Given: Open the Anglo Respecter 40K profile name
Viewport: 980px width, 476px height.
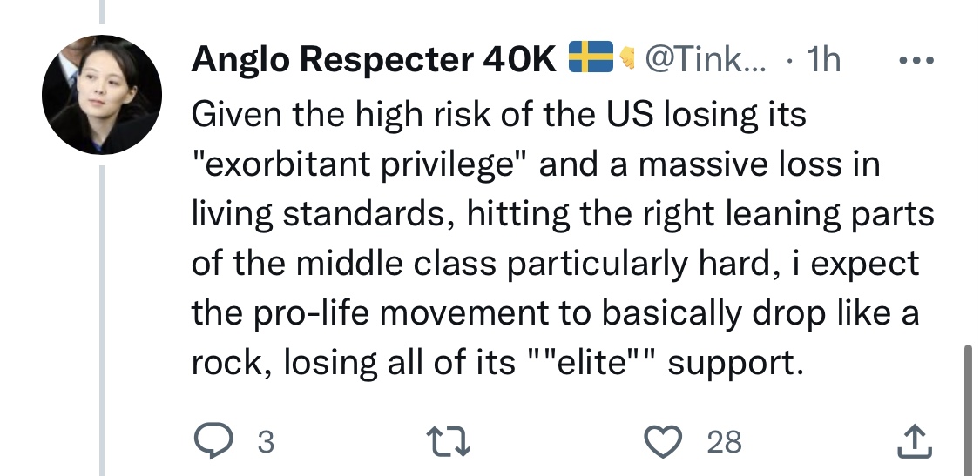Looking at the screenshot, I should coord(375,60).
